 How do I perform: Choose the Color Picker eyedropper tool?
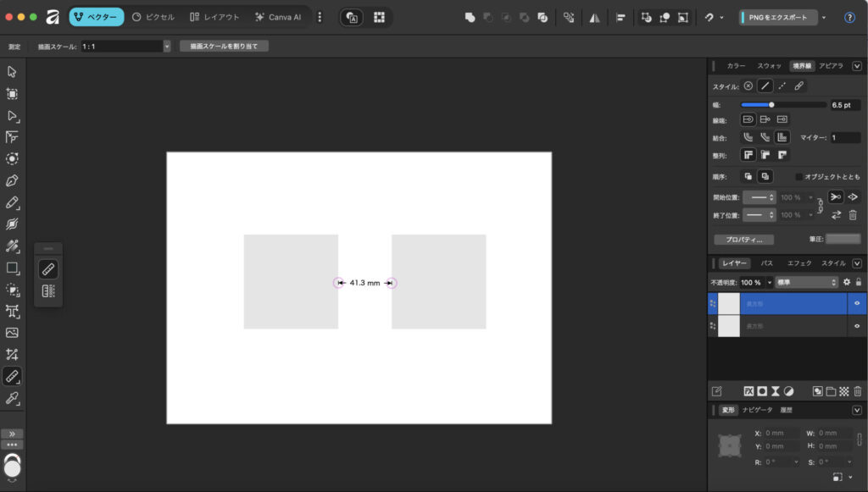pyautogui.click(x=12, y=397)
